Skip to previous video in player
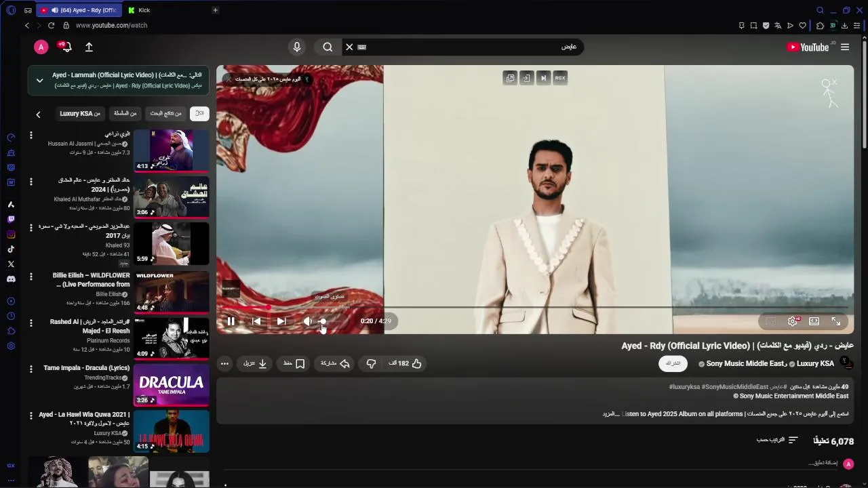 pyautogui.click(x=256, y=321)
